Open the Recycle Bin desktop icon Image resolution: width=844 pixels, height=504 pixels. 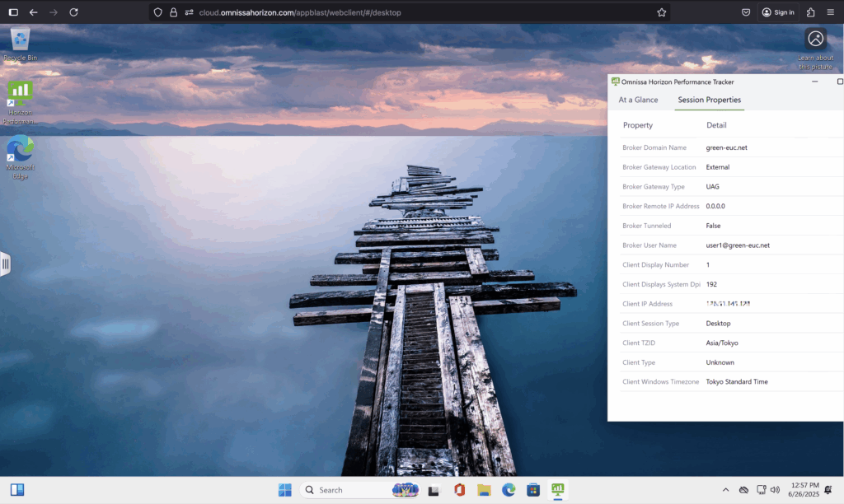point(20,41)
